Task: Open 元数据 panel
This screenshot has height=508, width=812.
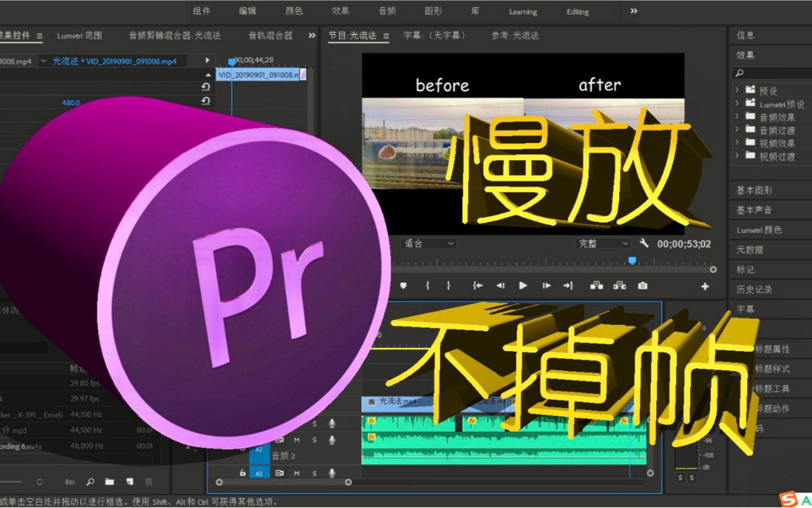Action: (750, 249)
